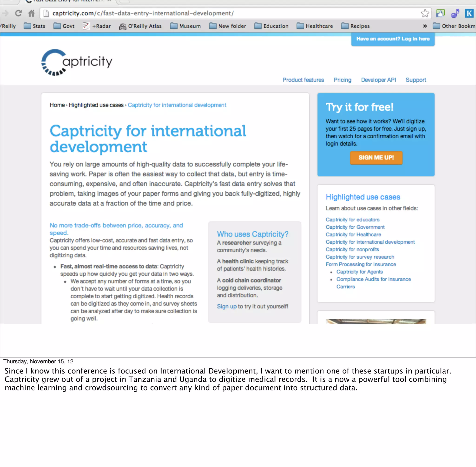Image resolution: width=476 pixels, height=467 pixels.
Task: Click the browser home icon
Action: coord(31,13)
